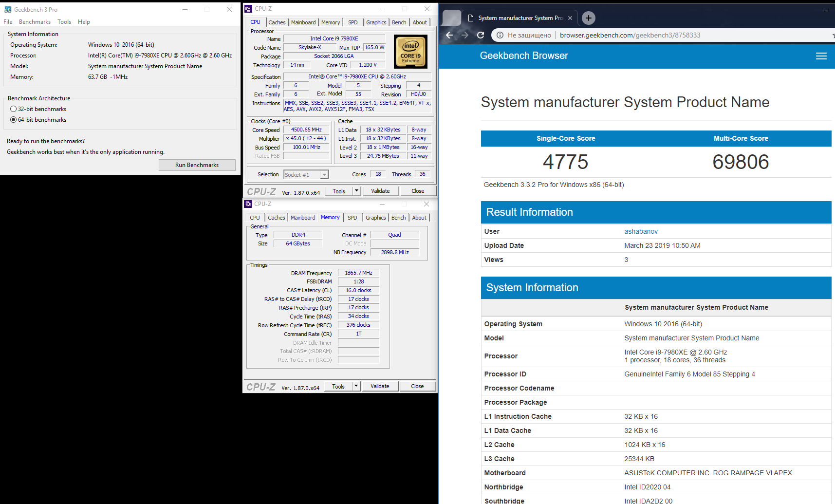Image resolution: width=835 pixels, height=504 pixels.
Task: Open the Socket #1 selection dropdown
Action: click(x=325, y=175)
